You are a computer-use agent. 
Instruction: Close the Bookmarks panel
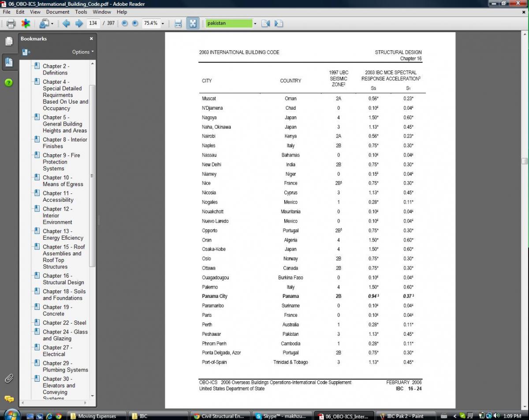pos(91,39)
